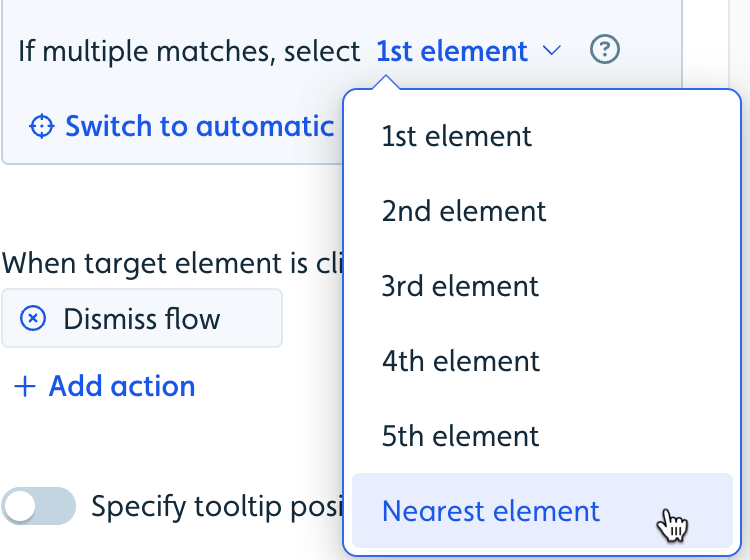Open the help question mark icon
This screenshot has width=750, height=560.
pos(605,49)
